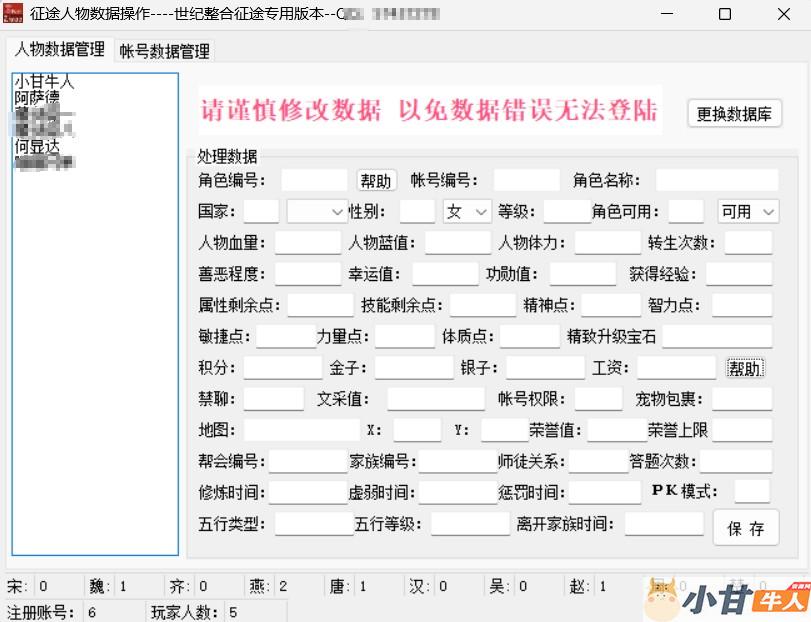Click the 工资 input field

click(677, 368)
